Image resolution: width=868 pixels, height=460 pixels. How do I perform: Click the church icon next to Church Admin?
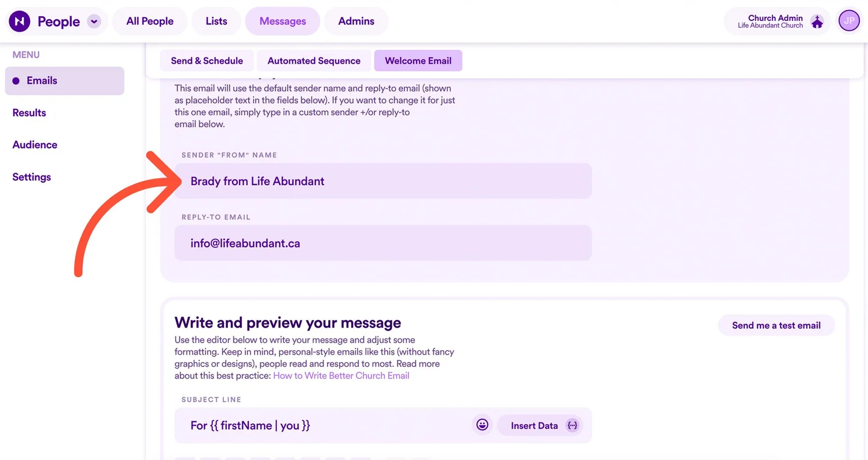coord(817,21)
